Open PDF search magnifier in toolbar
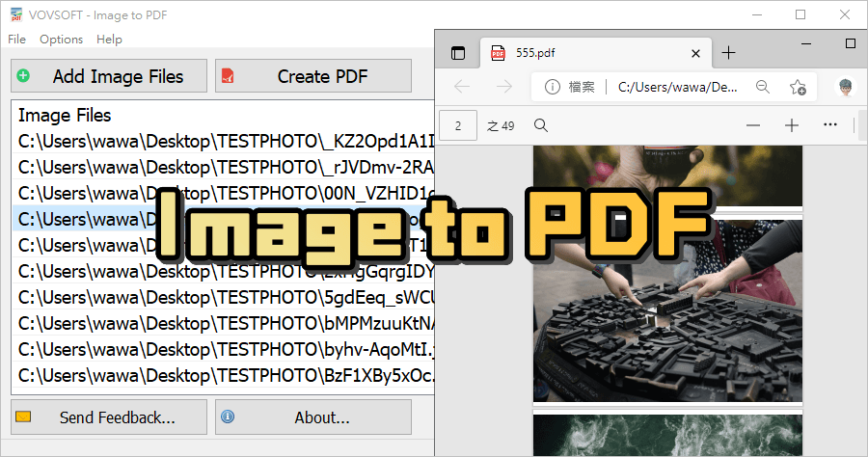This screenshot has width=868, height=457. (x=541, y=125)
